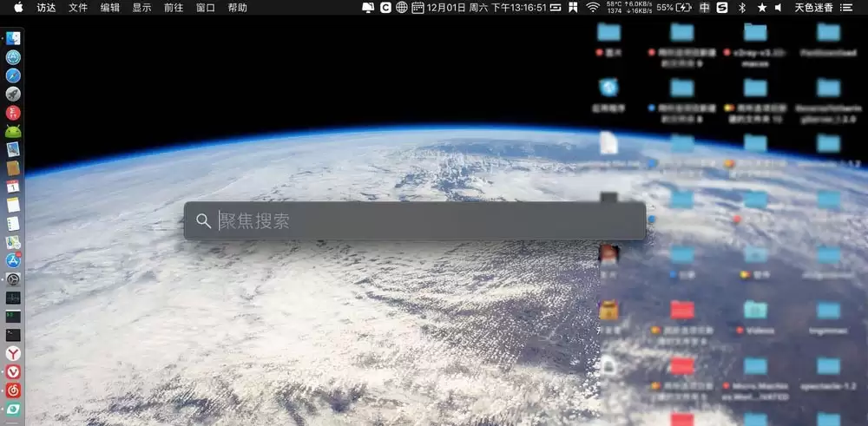Open the 前往 menu
The width and height of the screenshot is (868, 426).
(174, 8)
